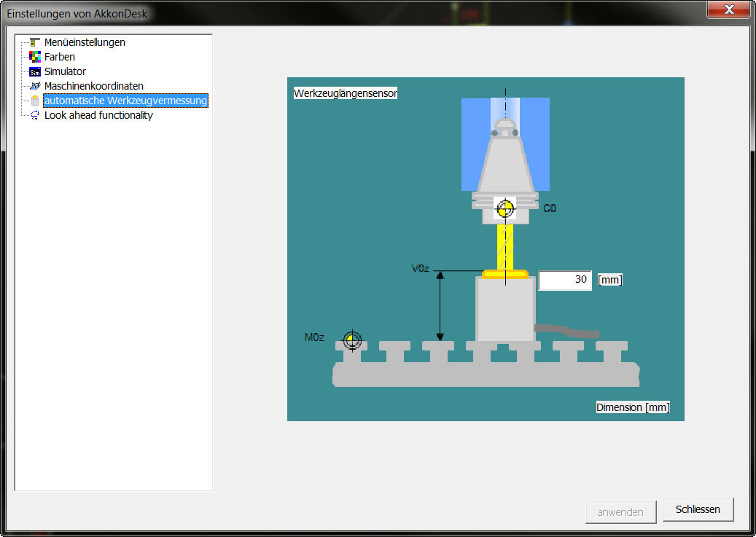Close the Einstellungen von AkkonDesk window
This screenshot has height=537, width=756.
tap(729, 9)
